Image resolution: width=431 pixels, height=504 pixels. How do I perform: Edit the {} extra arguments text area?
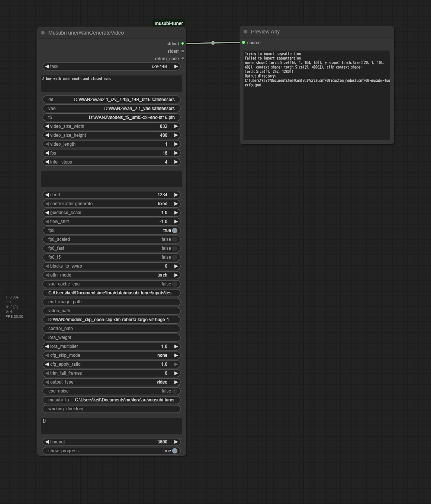[x=112, y=426]
